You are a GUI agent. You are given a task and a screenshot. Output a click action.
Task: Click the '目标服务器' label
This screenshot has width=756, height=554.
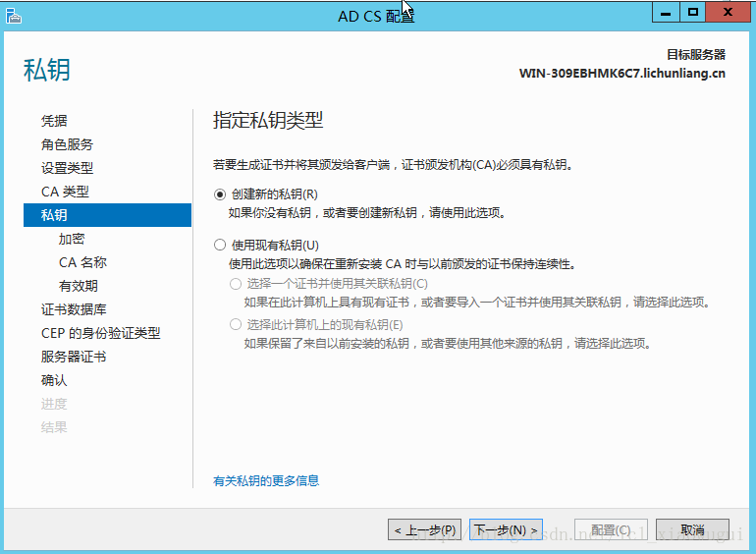point(696,54)
